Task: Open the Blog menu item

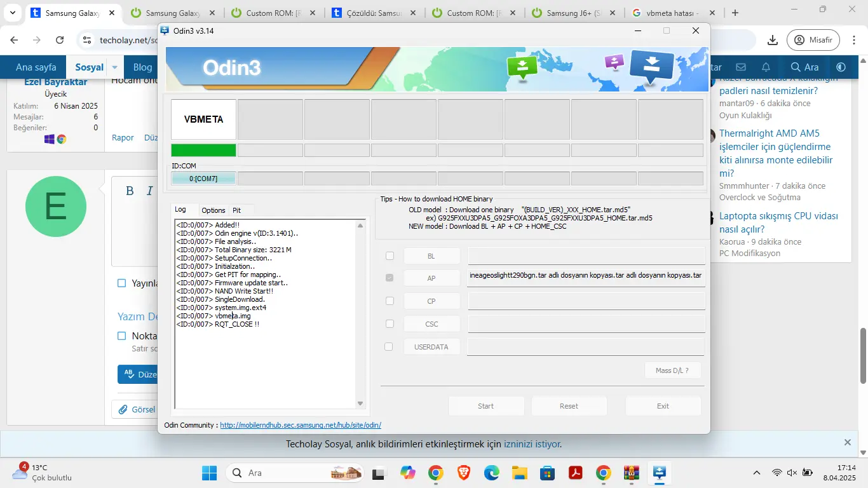Action: (x=143, y=67)
